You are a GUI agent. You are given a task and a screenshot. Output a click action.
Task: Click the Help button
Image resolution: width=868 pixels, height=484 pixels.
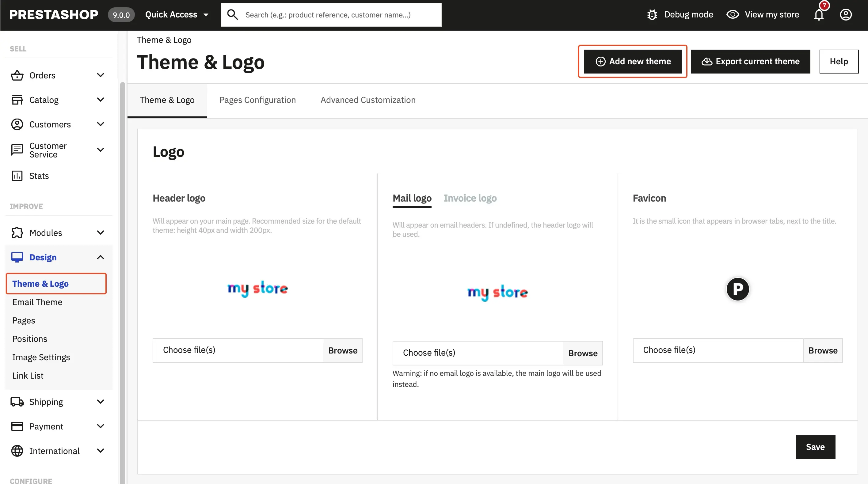click(x=839, y=61)
